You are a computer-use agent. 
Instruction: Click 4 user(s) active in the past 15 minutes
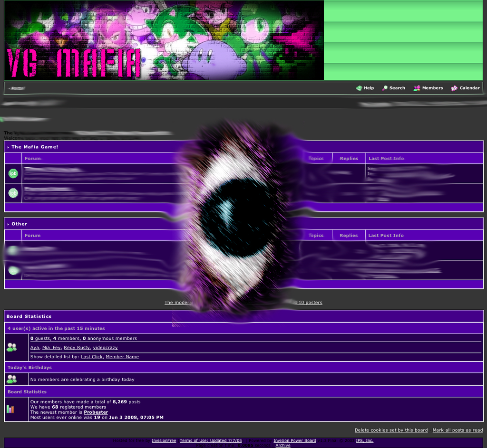[x=56, y=328]
